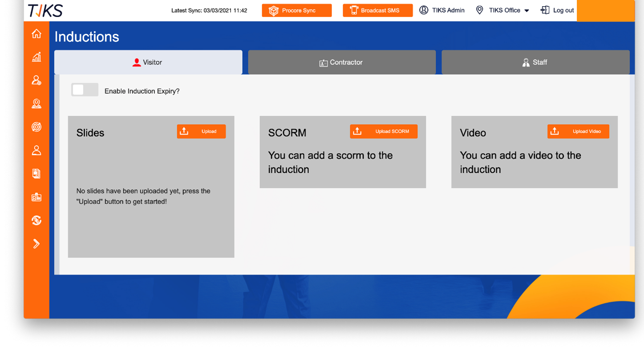Select the Staff inductions tab
This screenshot has width=644, height=350.
tap(535, 62)
